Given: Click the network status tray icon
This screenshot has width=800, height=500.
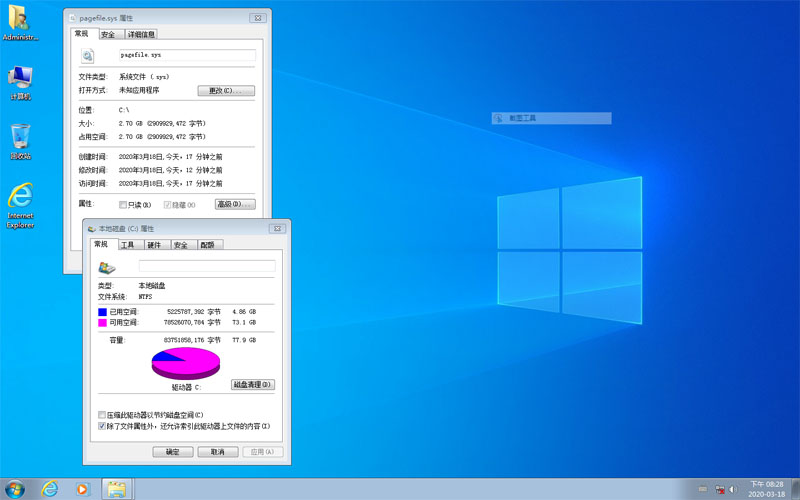Looking at the screenshot, I should [720, 489].
